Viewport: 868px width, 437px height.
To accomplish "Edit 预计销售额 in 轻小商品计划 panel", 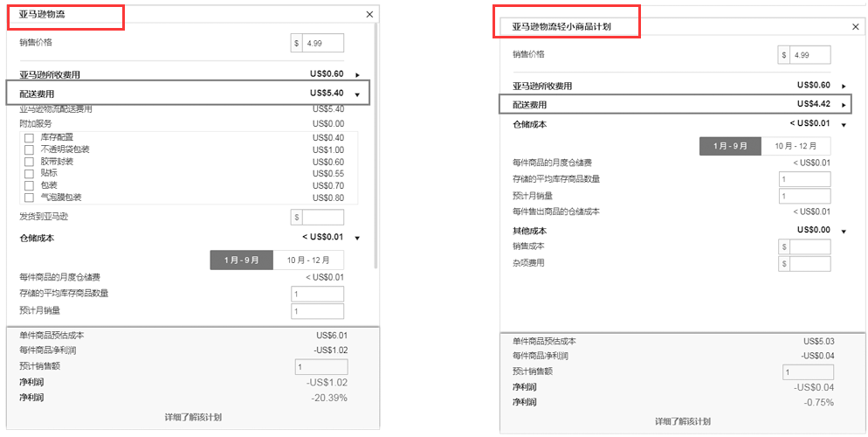I will 808,372.
